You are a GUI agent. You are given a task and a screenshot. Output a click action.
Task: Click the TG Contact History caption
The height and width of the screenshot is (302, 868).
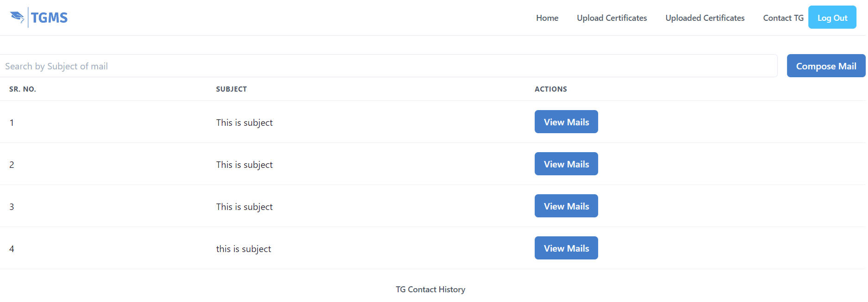point(431,290)
